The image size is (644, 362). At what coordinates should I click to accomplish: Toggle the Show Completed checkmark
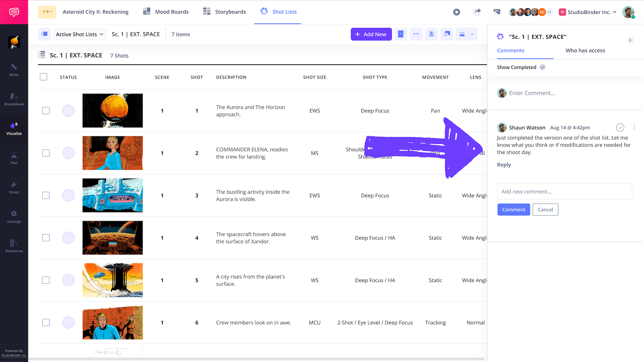coord(542,67)
